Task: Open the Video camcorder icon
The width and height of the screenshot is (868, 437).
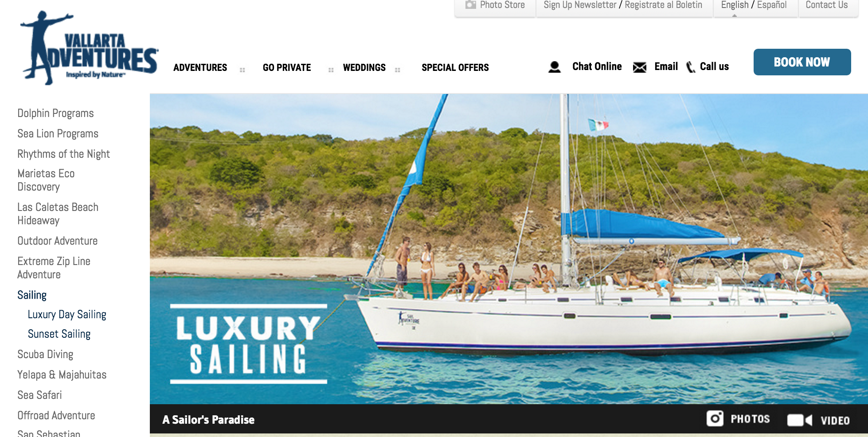Action: 799,420
